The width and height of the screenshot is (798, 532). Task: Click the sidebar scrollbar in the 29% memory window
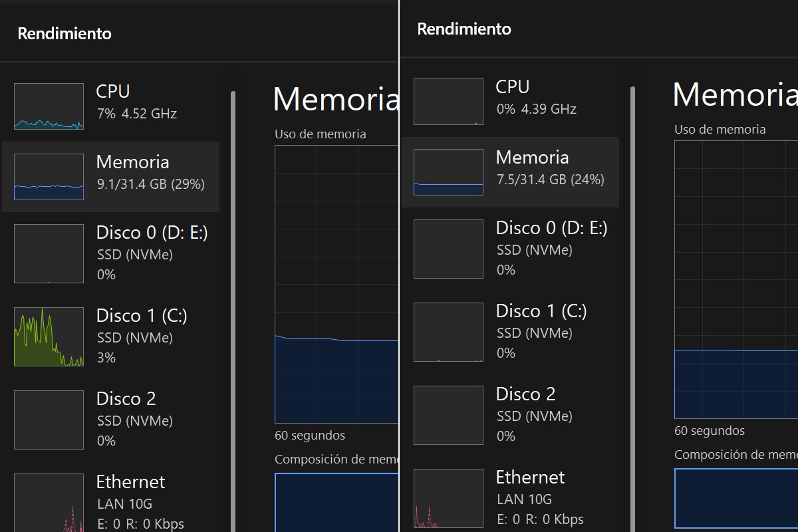(233, 311)
